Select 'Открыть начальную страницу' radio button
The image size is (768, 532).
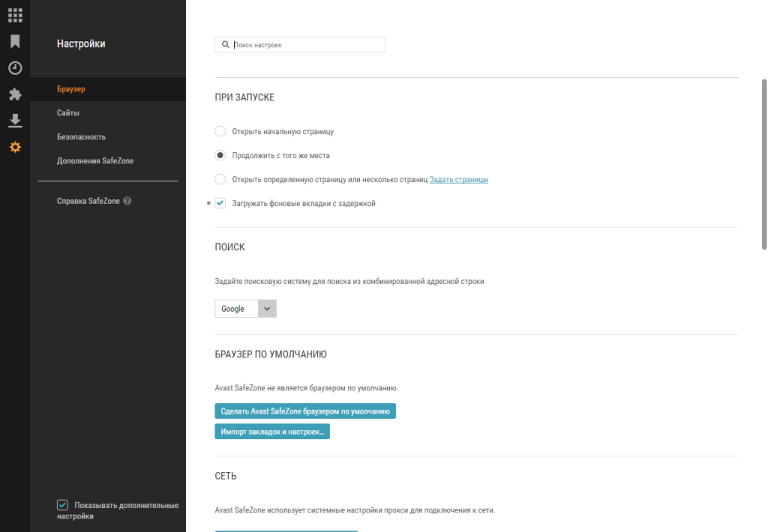point(220,131)
